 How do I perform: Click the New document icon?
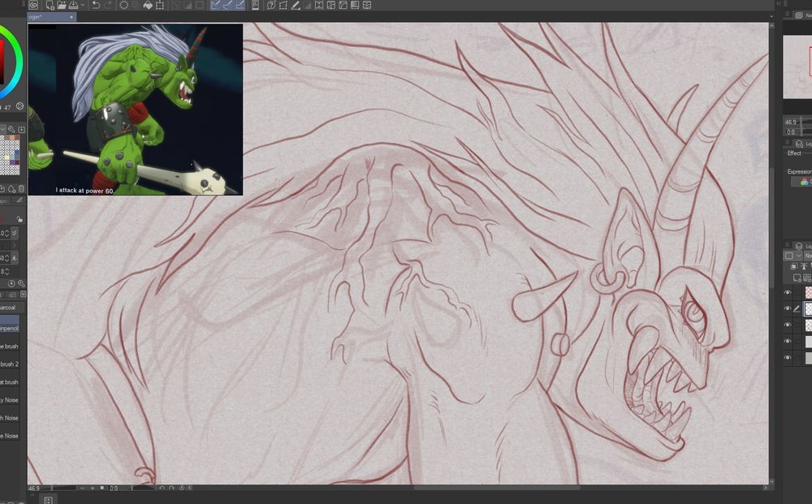click(x=50, y=5)
